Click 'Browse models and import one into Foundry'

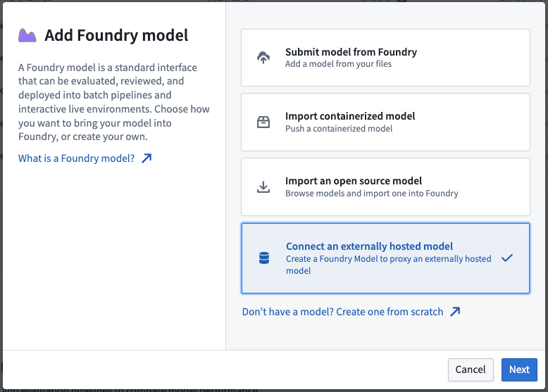[x=371, y=193]
